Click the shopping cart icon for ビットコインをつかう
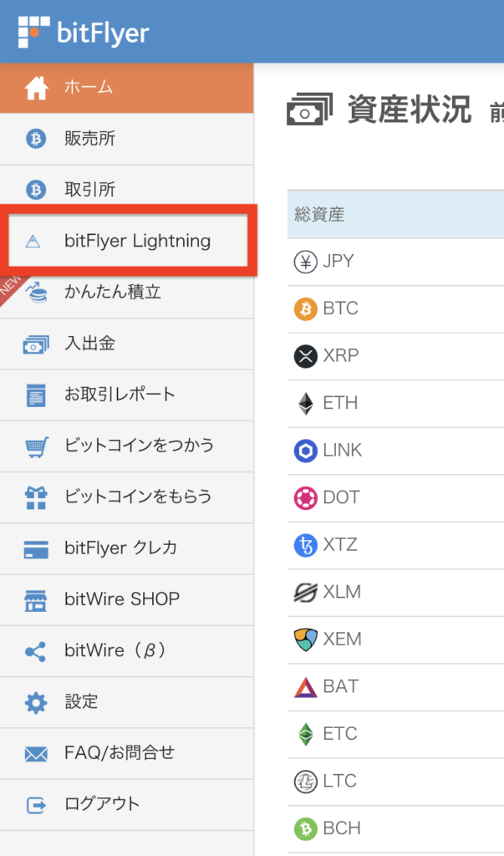This screenshot has height=856, width=504. coord(36,446)
